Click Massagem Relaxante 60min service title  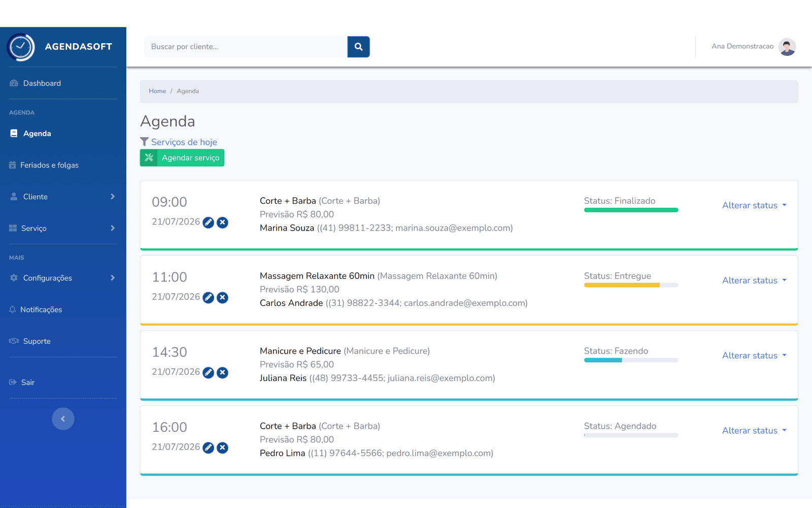coord(317,276)
